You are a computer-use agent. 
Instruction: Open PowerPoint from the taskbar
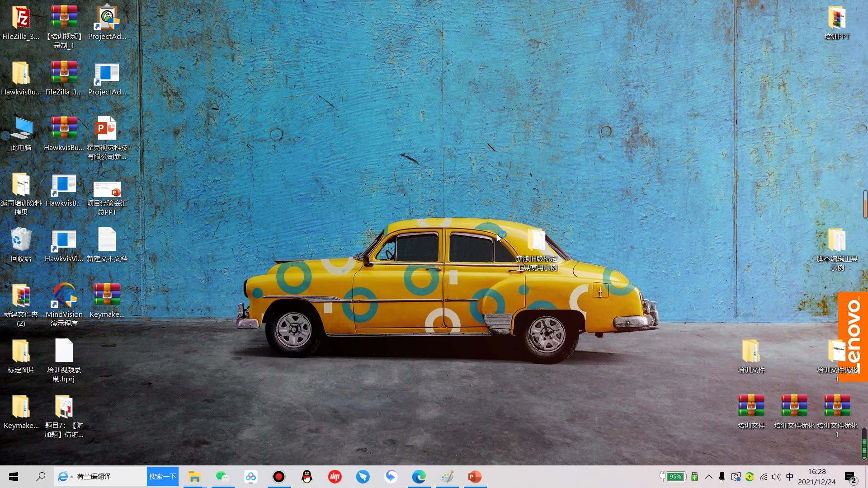tap(475, 477)
